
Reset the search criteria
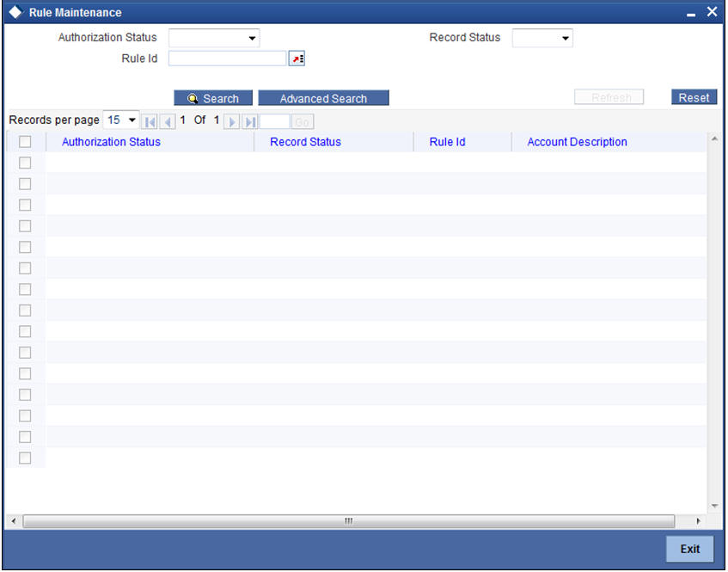(x=694, y=97)
